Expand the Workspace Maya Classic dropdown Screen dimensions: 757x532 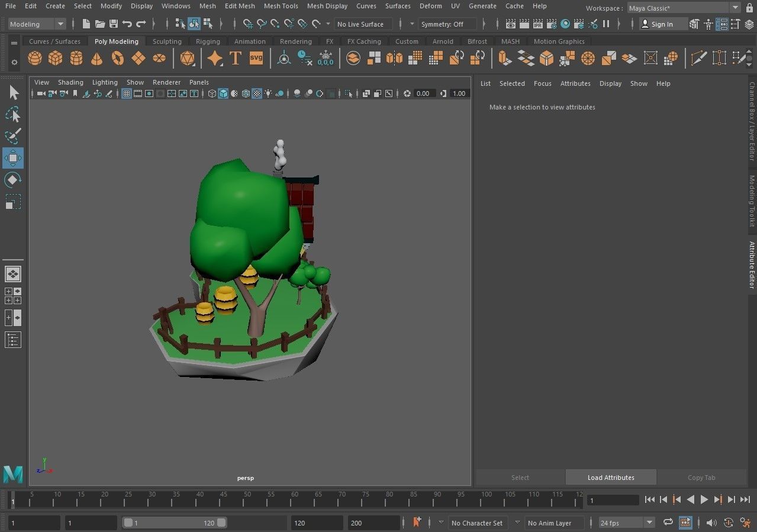pos(735,8)
